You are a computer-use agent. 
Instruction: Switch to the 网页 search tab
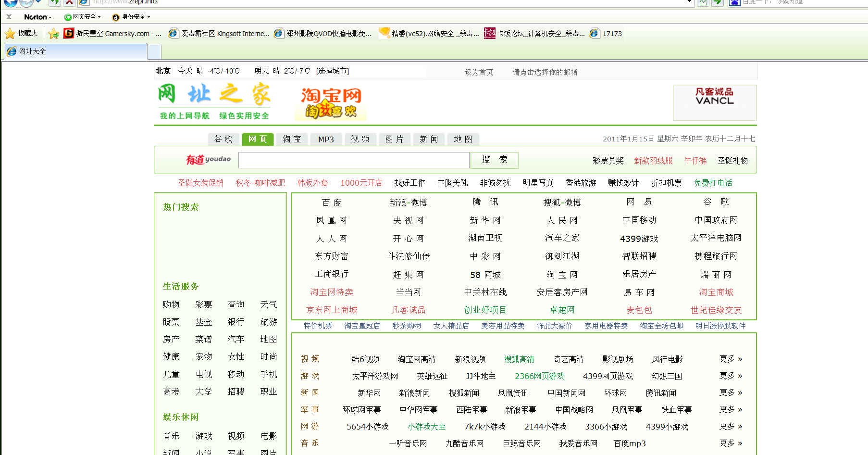point(258,139)
